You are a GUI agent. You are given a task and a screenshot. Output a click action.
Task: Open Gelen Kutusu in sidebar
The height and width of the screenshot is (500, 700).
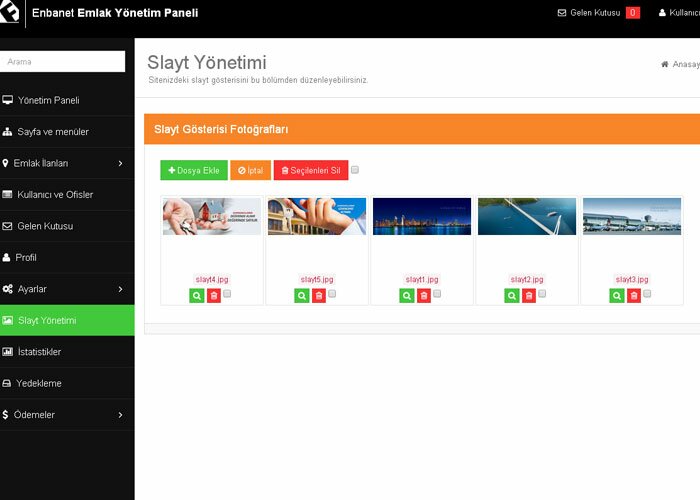pos(67,226)
